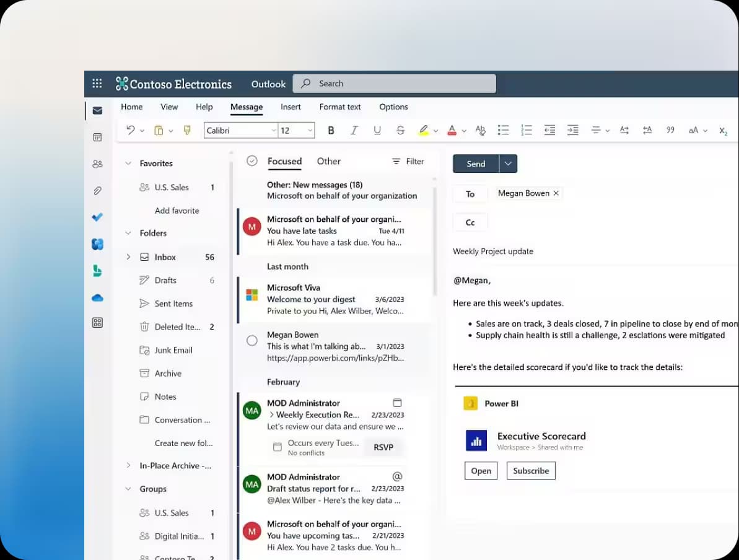Click the Filter button in message list
Viewport: 739px width, 560px height.
click(408, 161)
